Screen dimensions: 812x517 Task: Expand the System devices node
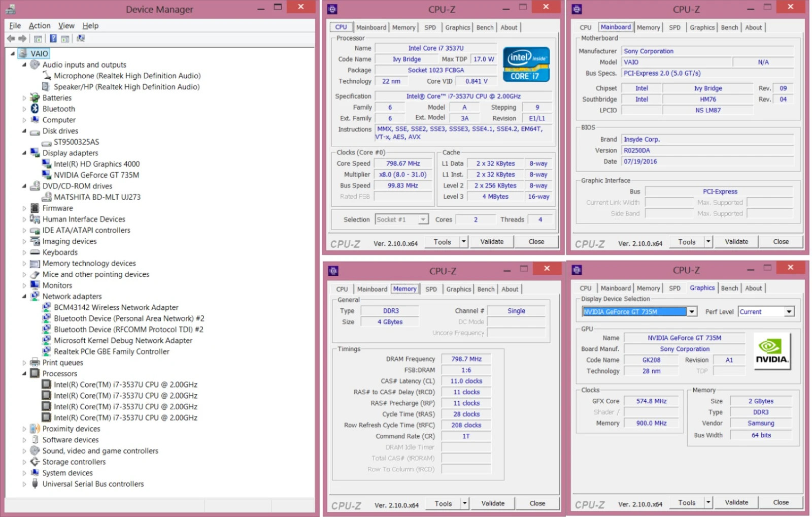(24, 473)
